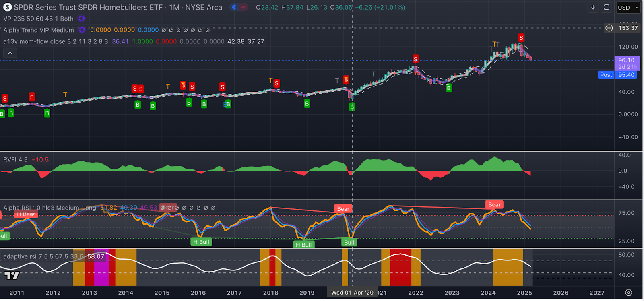
Task: Click the −10.5 RVFI value
Action: (x=40, y=159)
